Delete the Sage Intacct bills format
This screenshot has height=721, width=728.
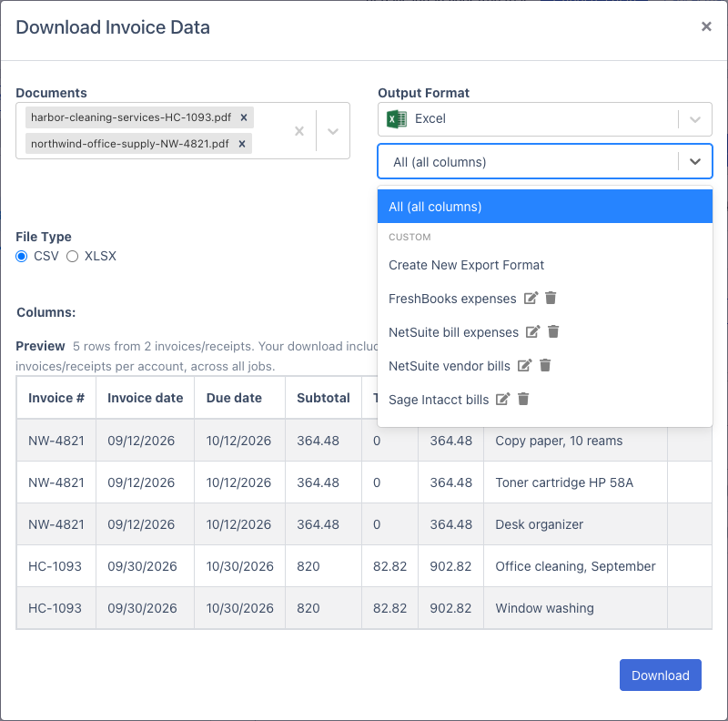[x=523, y=399]
